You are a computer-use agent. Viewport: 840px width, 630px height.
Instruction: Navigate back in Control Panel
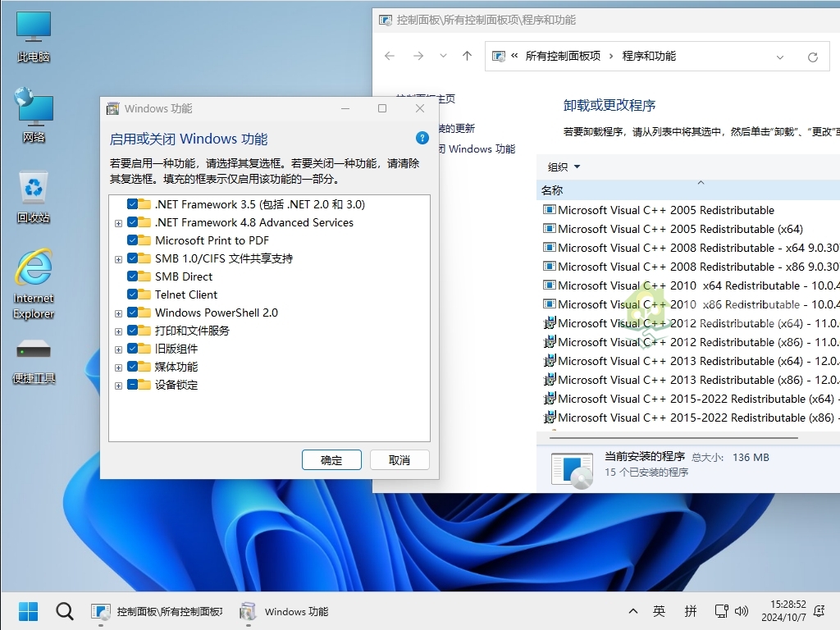389,57
